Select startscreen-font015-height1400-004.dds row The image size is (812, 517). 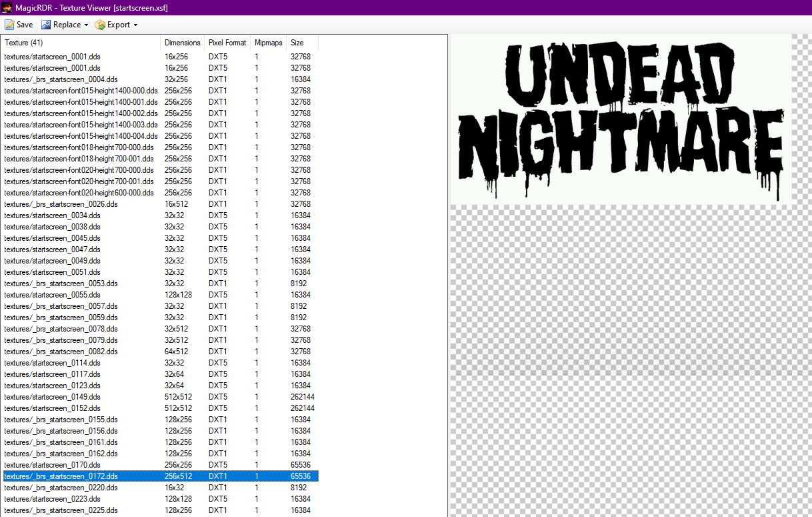click(x=160, y=135)
